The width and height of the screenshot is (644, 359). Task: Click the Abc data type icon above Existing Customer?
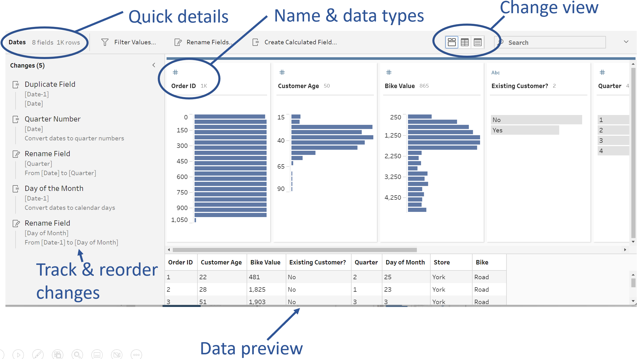(495, 73)
